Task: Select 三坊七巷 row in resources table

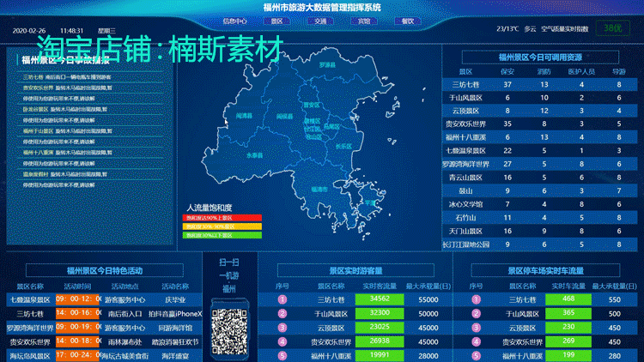Action: 540,85
